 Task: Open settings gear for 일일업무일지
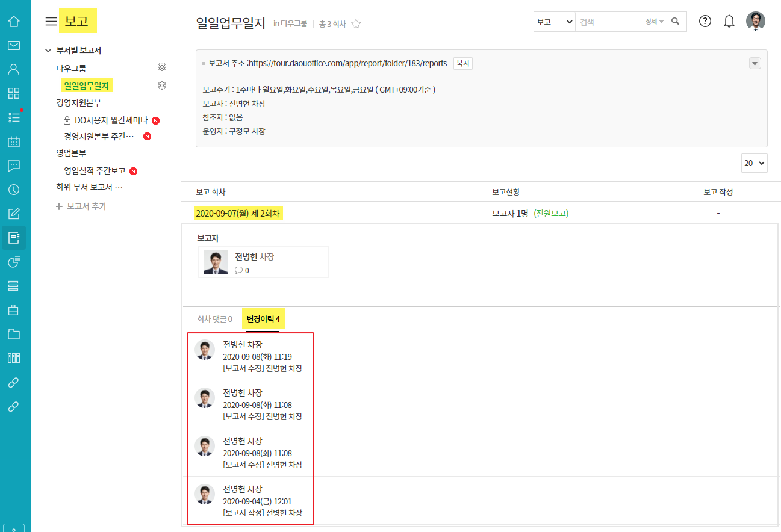[x=161, y=85]
